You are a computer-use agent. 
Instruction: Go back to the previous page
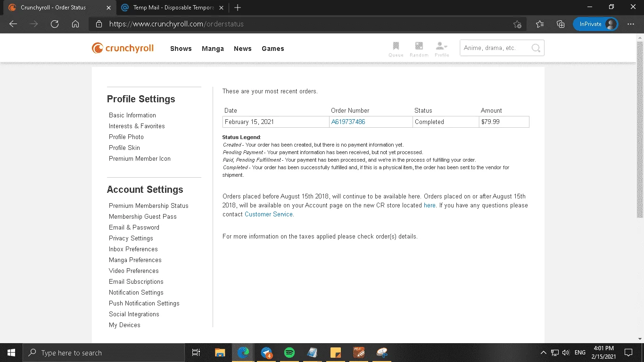click(x=13, y=24)
